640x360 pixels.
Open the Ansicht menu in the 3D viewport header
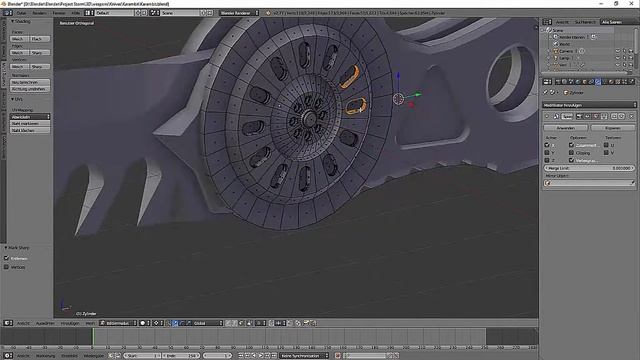[23, 323]
